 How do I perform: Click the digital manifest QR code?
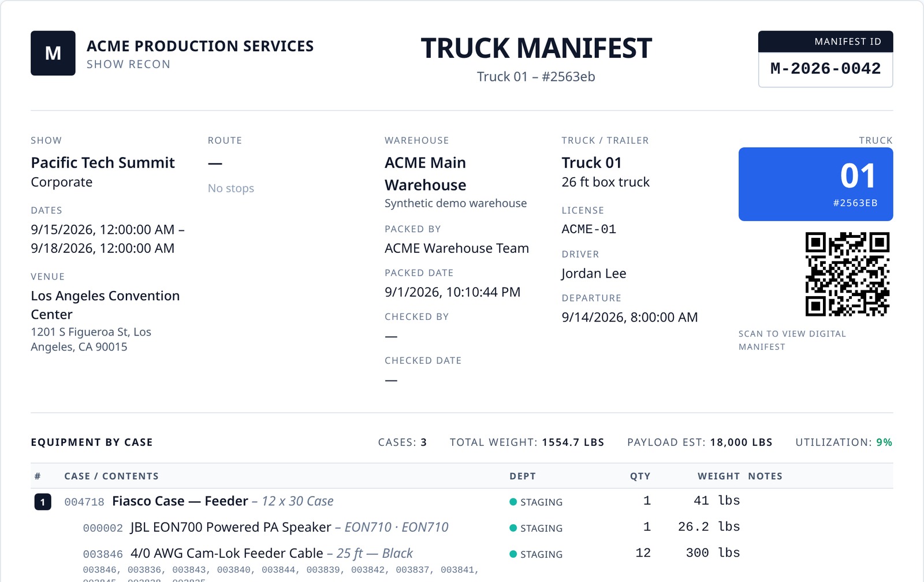(x=847, y=274)
